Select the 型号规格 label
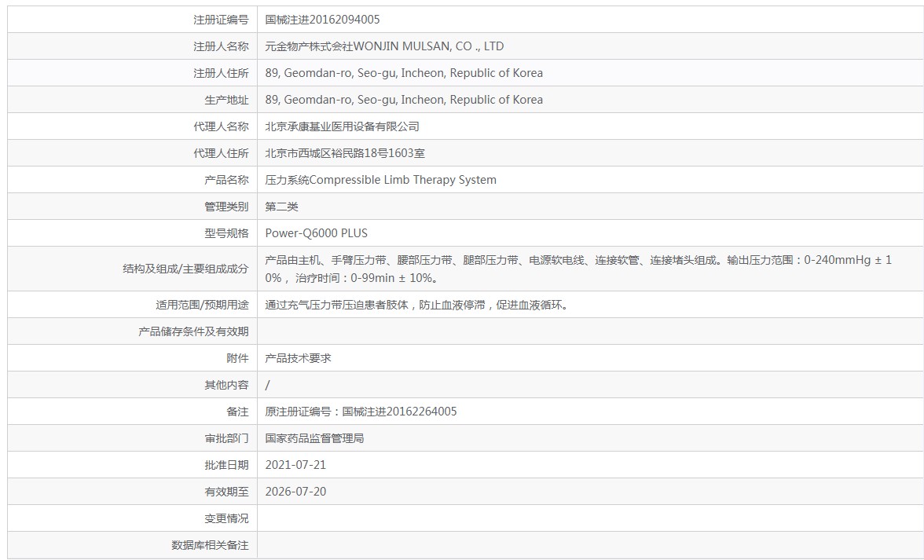Viewport: 924px width, 560px height. (x=226, y=233)
